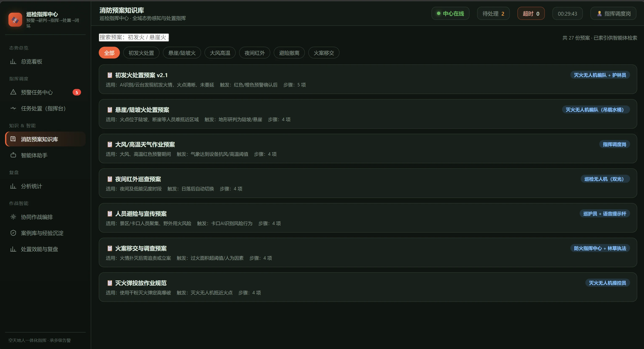Click the 巡检无人机（双光）tag
This screenshot has width=644, height=349.
(x=605, y=179)
